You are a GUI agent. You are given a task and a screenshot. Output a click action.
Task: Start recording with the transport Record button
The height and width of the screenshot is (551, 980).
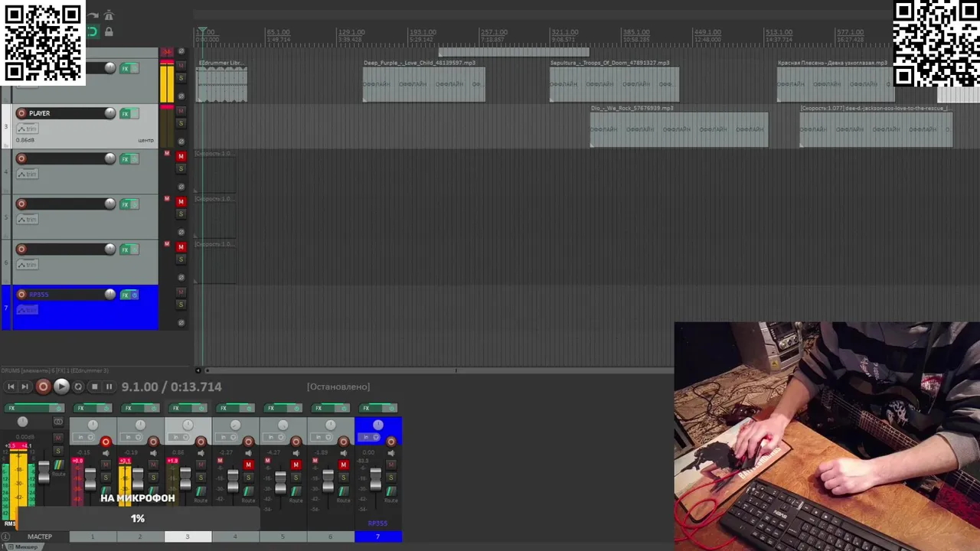(43, 386)
